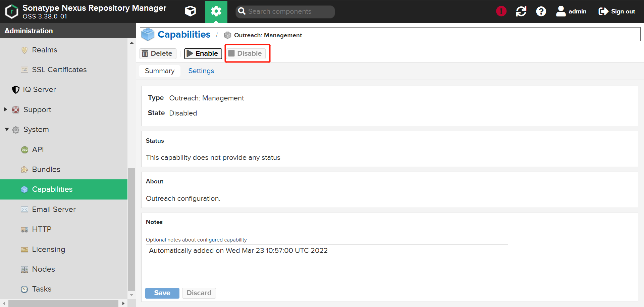Click inside the Notes text area
The image size is (644, 307).
pyautogui.click(x=327, y=261)
